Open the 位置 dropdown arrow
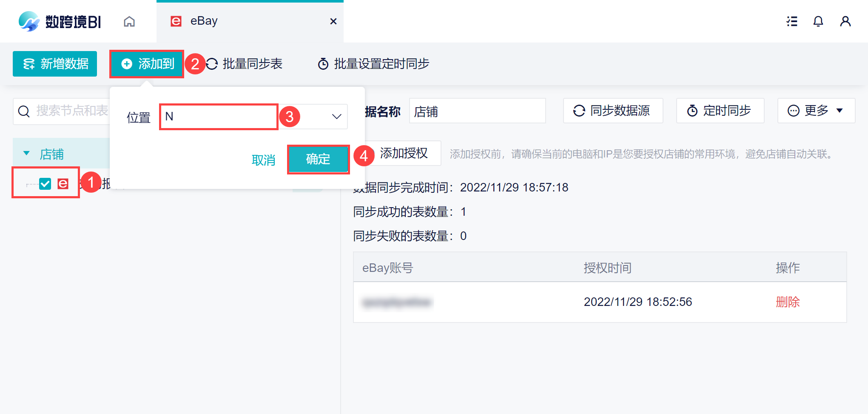Viewport: 868px width, 414px height. pyautogui.click(x=337, y=117)
